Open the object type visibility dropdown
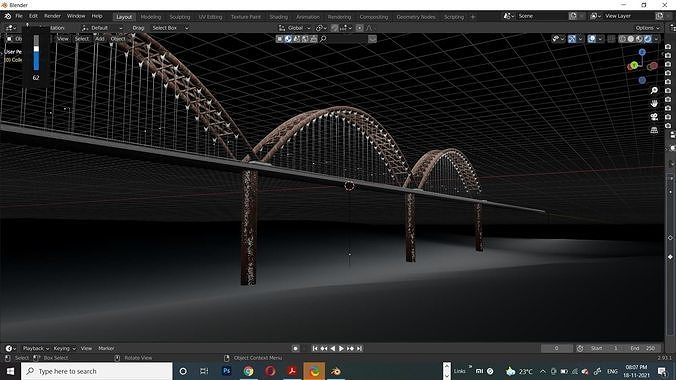Viewport: 676px width, 380px height. [x=558, y=39]
